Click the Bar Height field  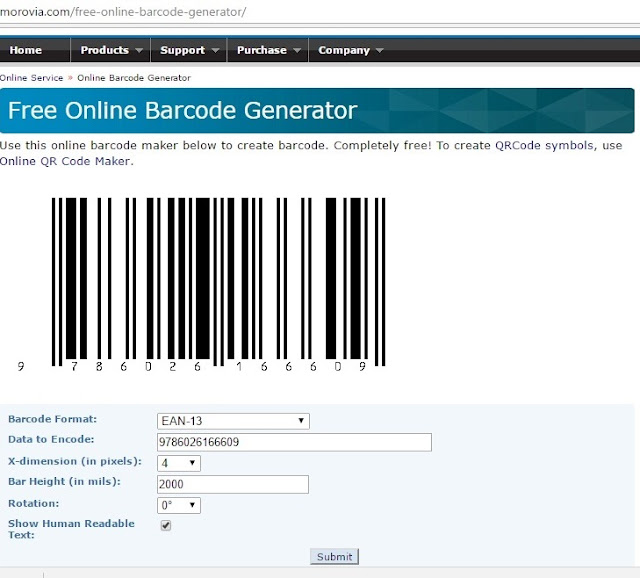(233, 485)
